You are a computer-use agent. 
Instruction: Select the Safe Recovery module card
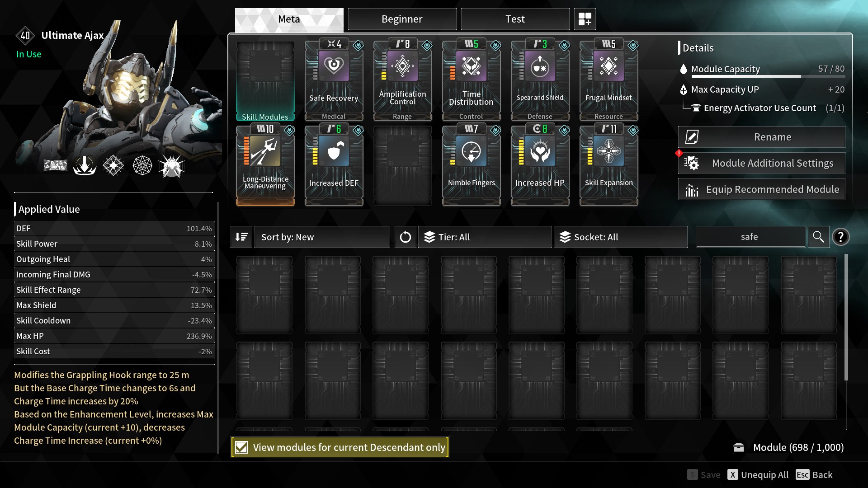pos(334,80)
